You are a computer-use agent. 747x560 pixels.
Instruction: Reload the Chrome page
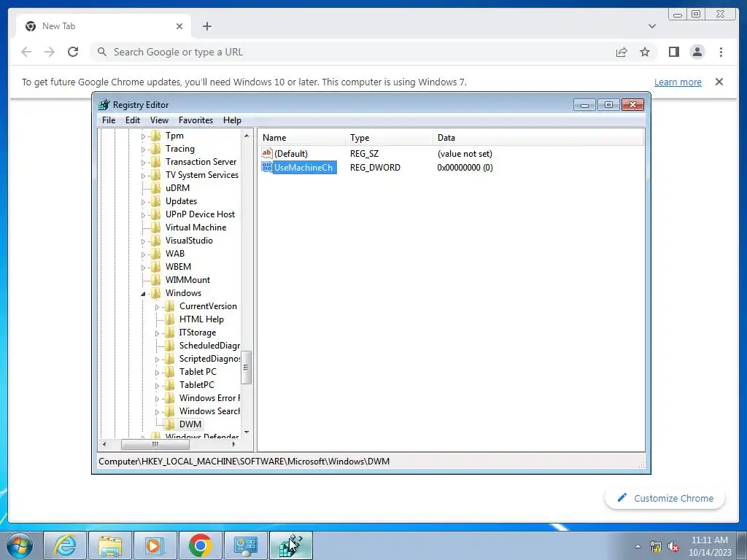point(73,52)
